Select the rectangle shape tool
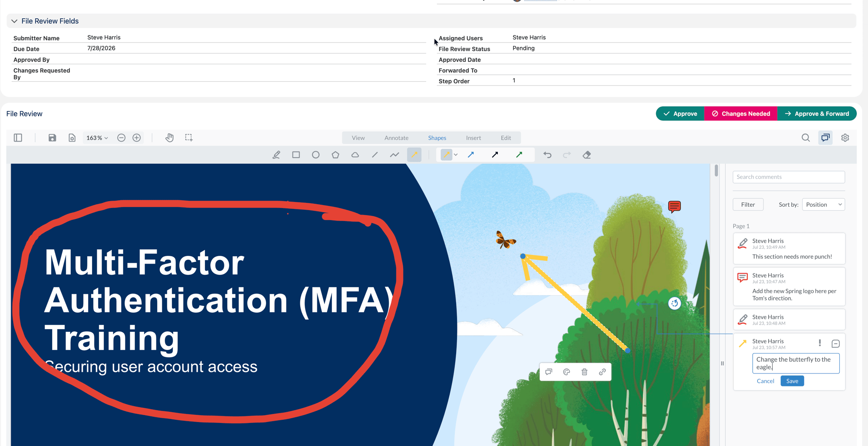Screen dimensions: 868x446 [296, 155]
